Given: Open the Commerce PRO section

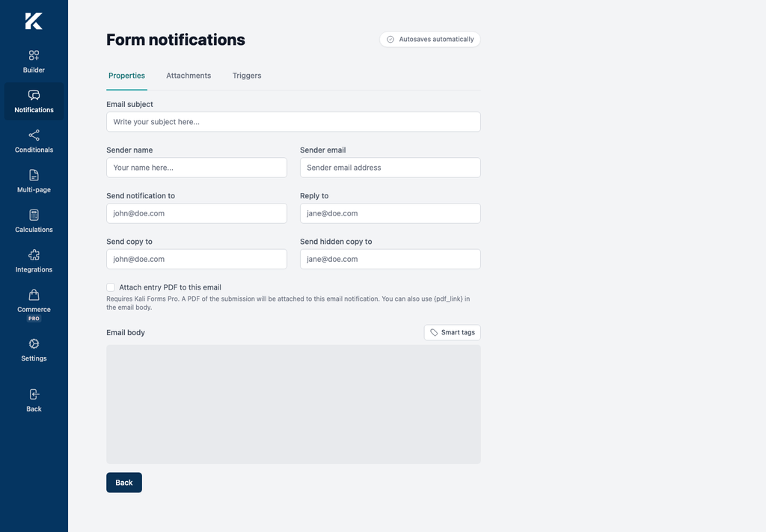Looking at the screenshot, I should click(x=34, y=305).
